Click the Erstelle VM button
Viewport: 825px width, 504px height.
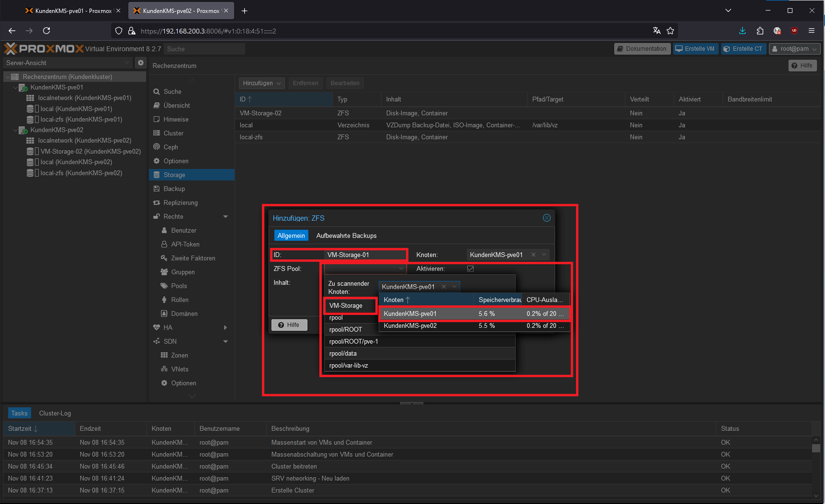[x=695, y=49]
